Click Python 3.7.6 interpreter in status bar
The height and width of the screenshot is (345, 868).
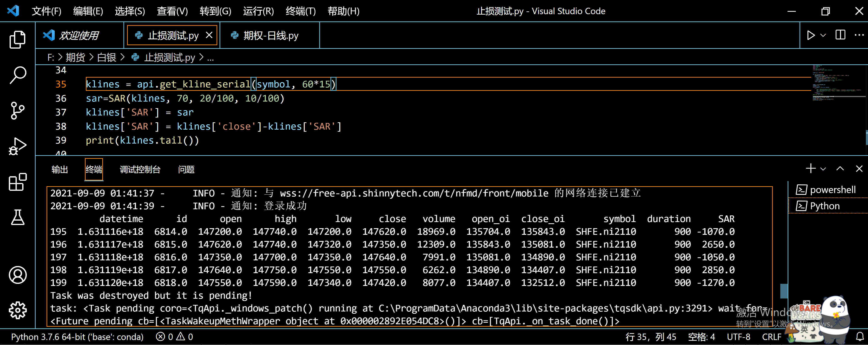77,337
